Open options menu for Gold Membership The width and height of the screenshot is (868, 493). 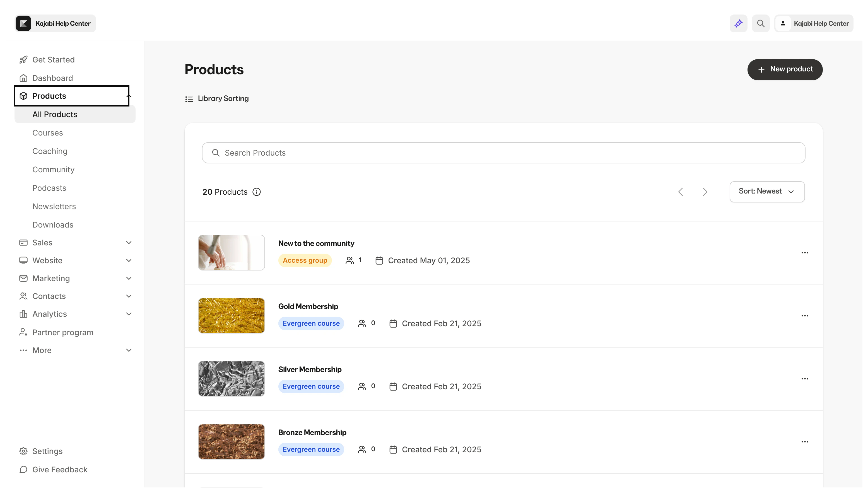pos(805,316)
